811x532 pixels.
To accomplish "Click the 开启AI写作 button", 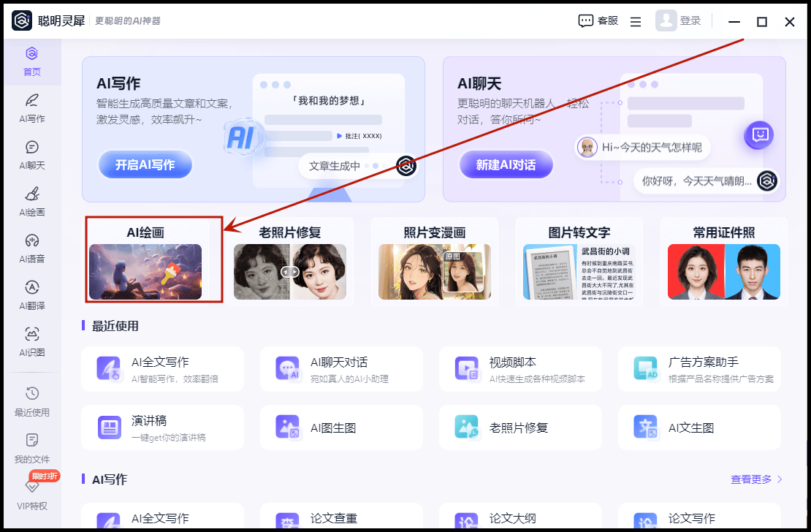I will (x=145, y=165).
